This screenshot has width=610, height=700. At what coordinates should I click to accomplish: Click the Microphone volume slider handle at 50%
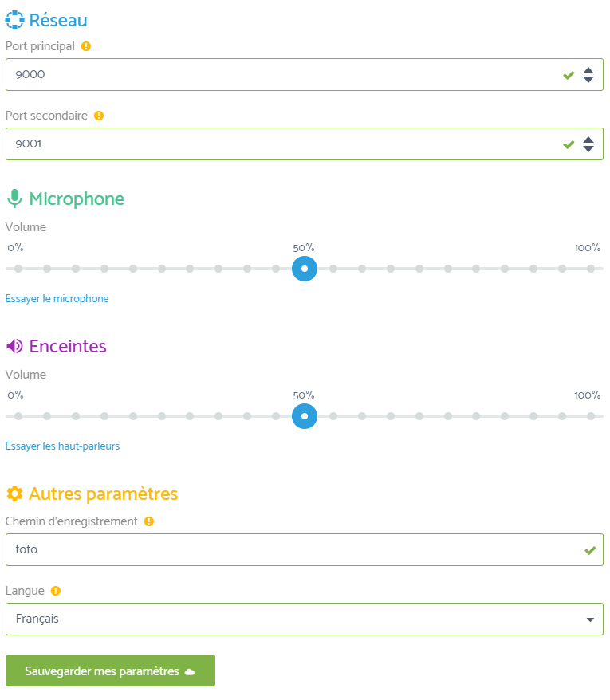click(305, 269)
